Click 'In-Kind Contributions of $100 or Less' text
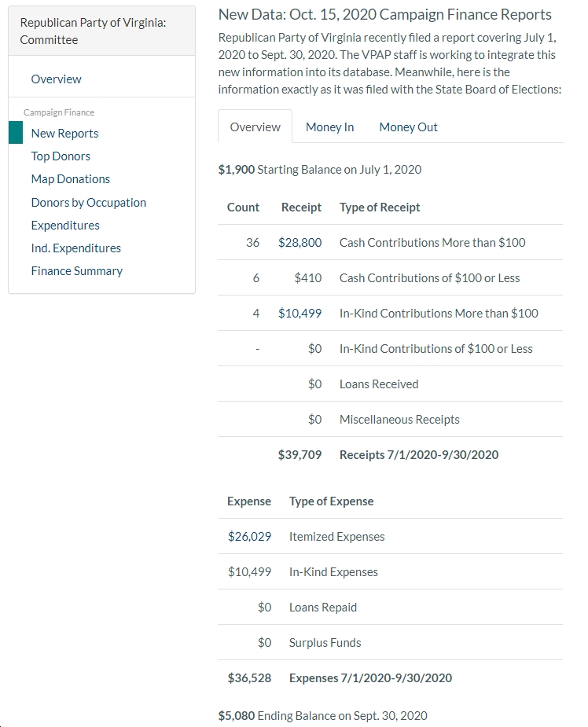This screenshot has height=727, width=588. [436, 349]
